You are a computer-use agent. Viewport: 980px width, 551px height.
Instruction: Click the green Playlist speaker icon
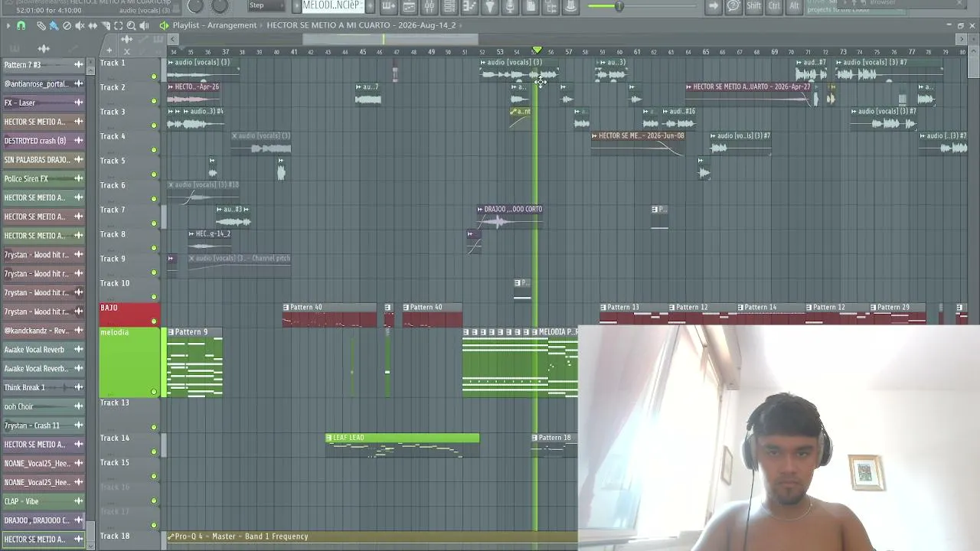pyautogui.click(x=164, y=25)
